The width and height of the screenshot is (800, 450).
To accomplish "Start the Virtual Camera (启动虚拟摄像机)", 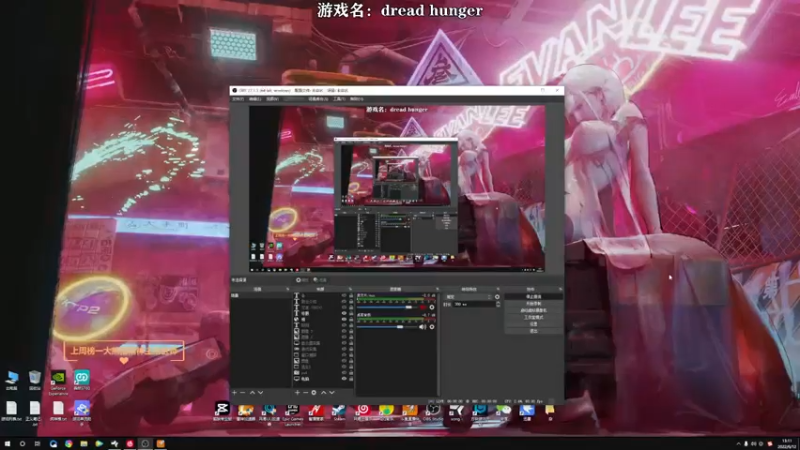I will (x=533, y=310).
